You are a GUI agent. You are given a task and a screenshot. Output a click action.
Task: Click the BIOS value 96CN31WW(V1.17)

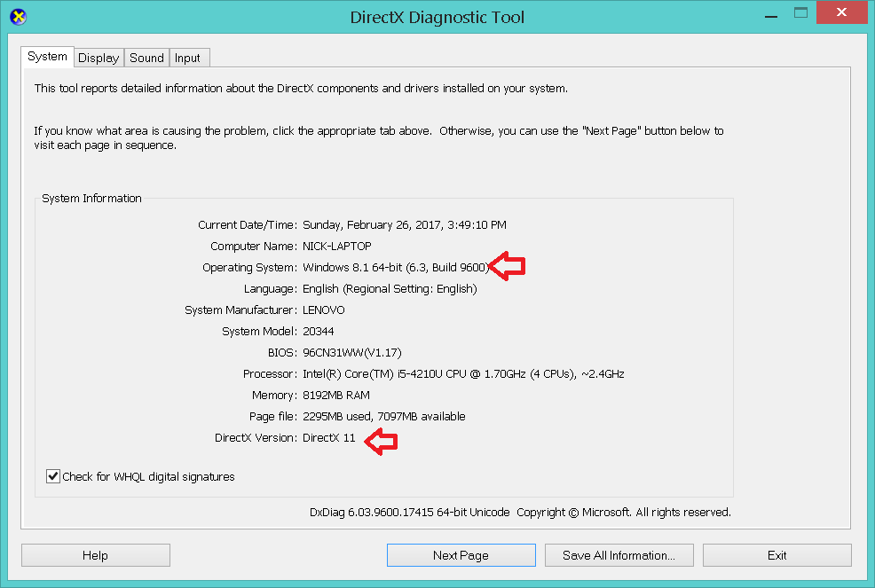coord(352,353)
